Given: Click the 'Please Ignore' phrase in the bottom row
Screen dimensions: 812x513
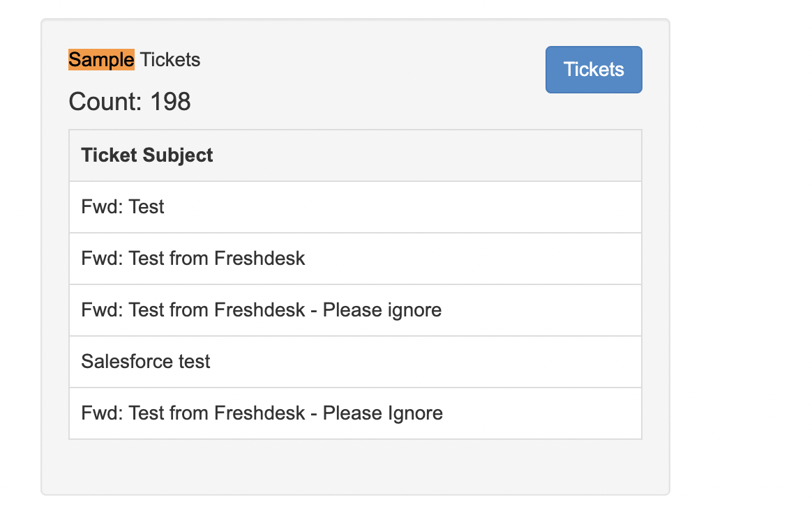Looking at the screenshot, I should [x=383, y=413].
